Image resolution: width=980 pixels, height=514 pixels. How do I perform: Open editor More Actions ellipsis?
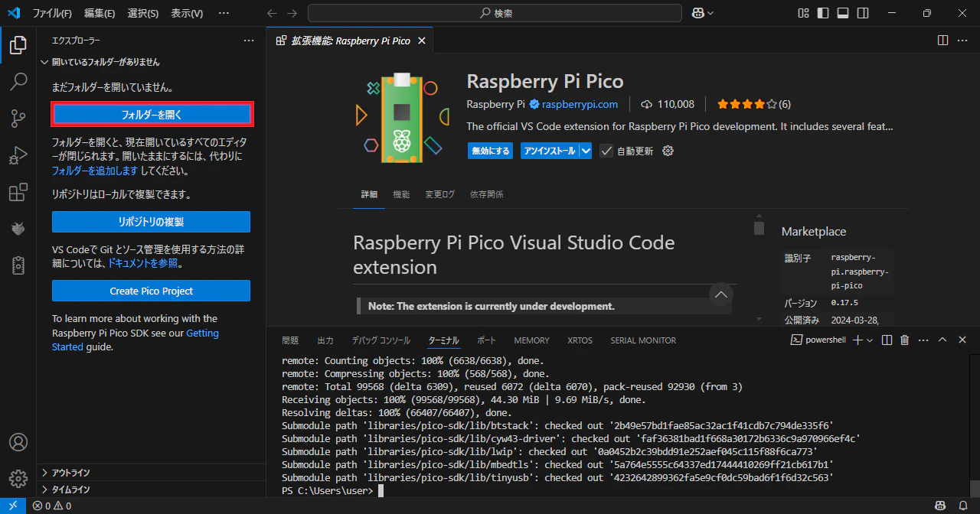[x=963, y=41]
